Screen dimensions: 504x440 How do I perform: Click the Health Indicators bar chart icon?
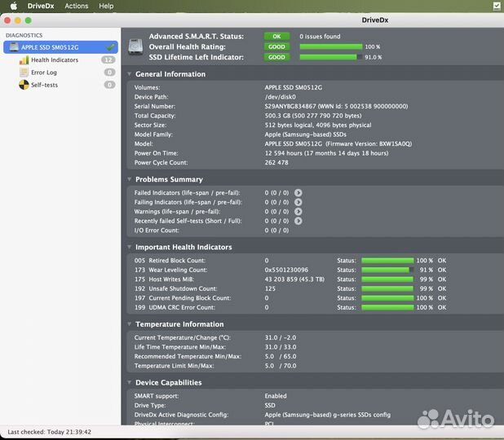point(24,59)
